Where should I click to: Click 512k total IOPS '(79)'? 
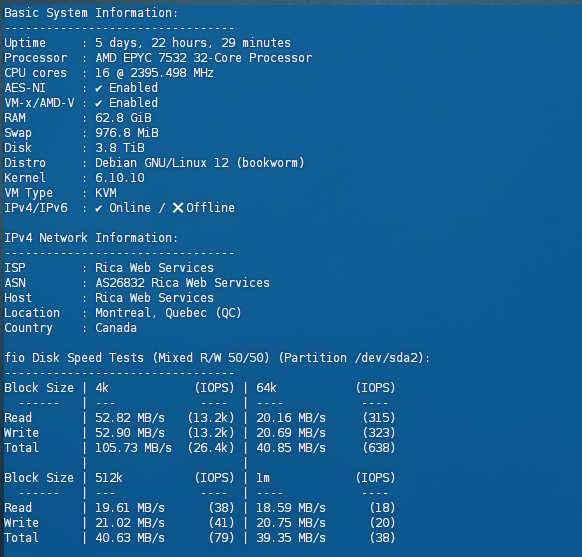(x=222, y=538)
